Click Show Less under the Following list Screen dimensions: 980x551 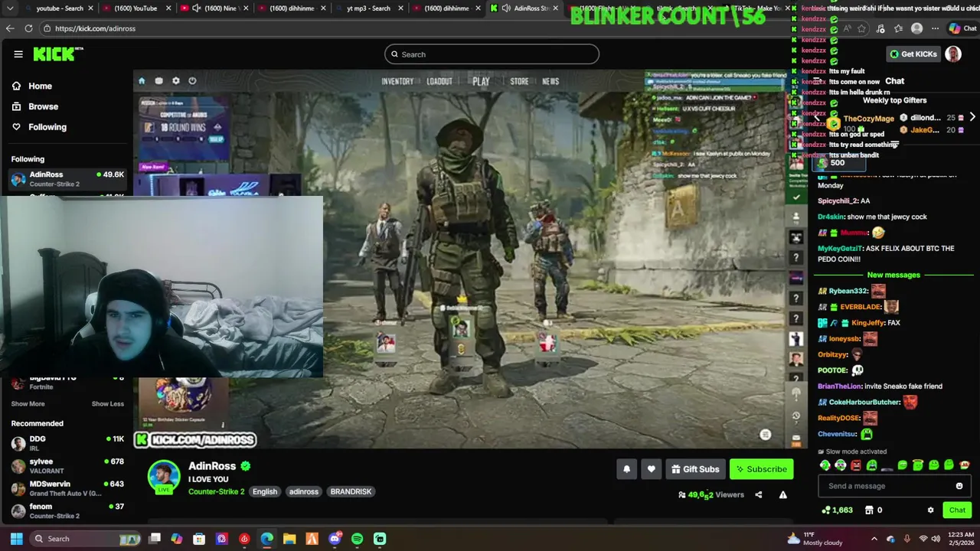pyautogui.click(x=107, y=404)
